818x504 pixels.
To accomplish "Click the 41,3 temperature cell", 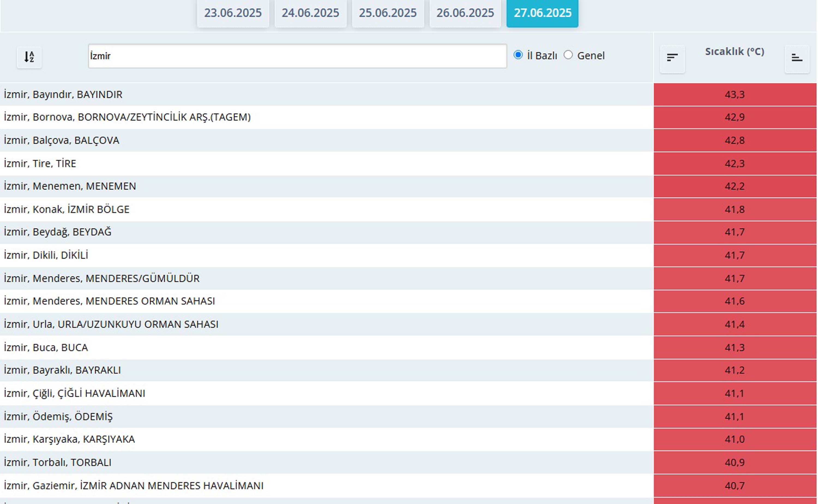I will click(x=735, y=347).
